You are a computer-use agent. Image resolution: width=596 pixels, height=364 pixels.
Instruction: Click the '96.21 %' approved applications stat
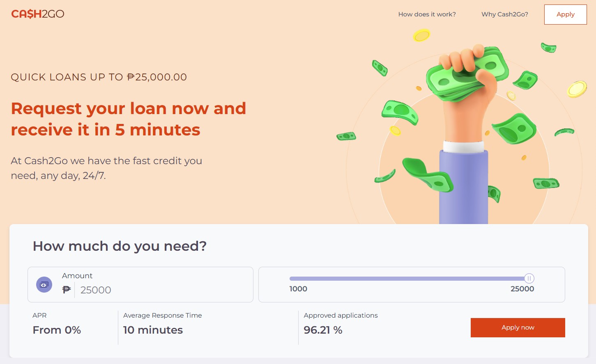[x=323, y=330]
